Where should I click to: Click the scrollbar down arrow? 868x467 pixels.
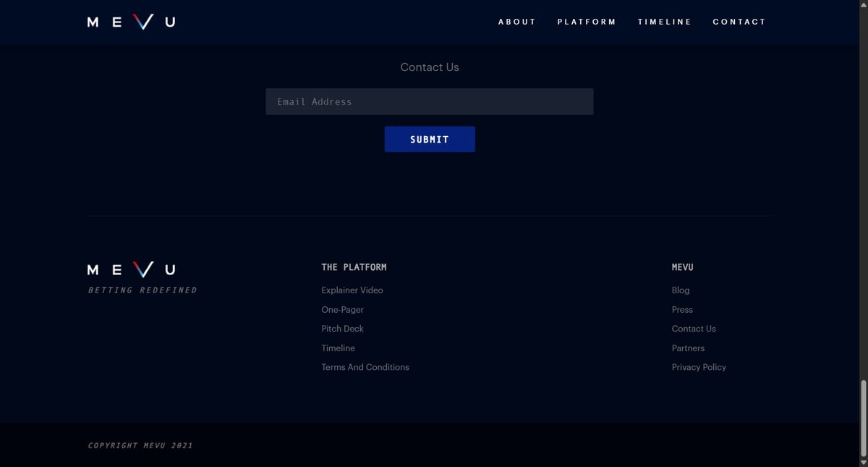tap(862, 462)
